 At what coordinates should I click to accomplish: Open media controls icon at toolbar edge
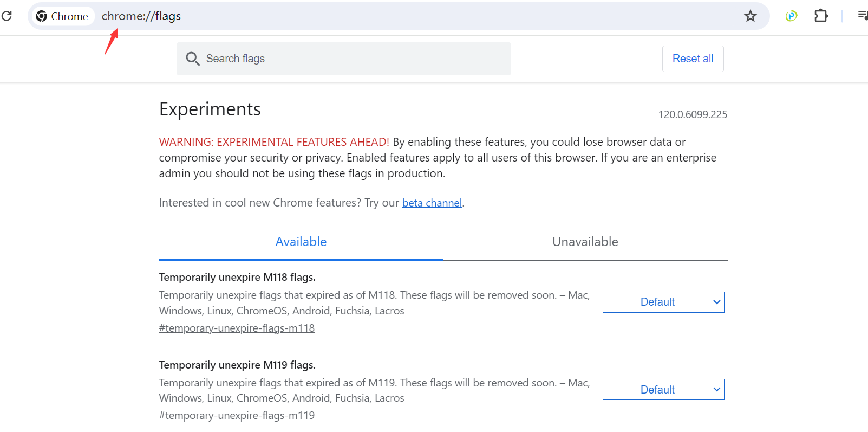[863, 16]
